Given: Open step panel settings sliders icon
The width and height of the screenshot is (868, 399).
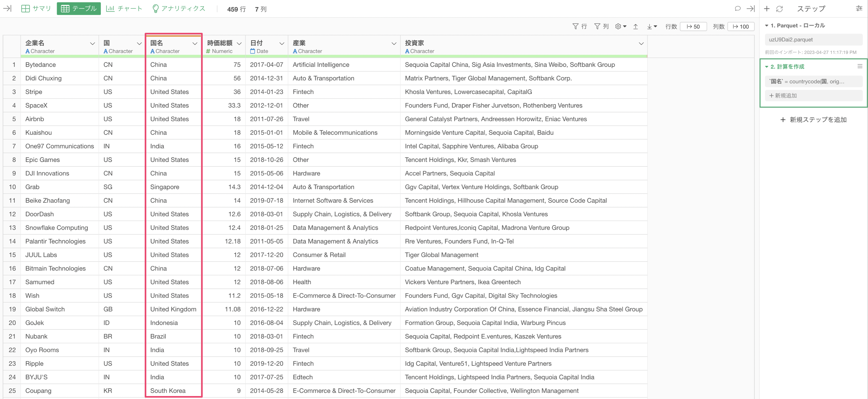Looking at the screenshot, I should click(859, 9).
